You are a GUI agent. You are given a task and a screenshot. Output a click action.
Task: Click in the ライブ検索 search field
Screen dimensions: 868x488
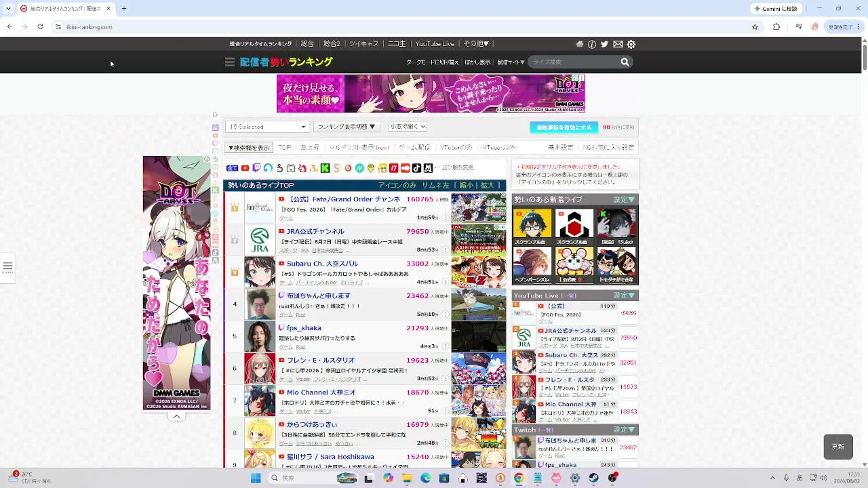(x=574, y=62)
